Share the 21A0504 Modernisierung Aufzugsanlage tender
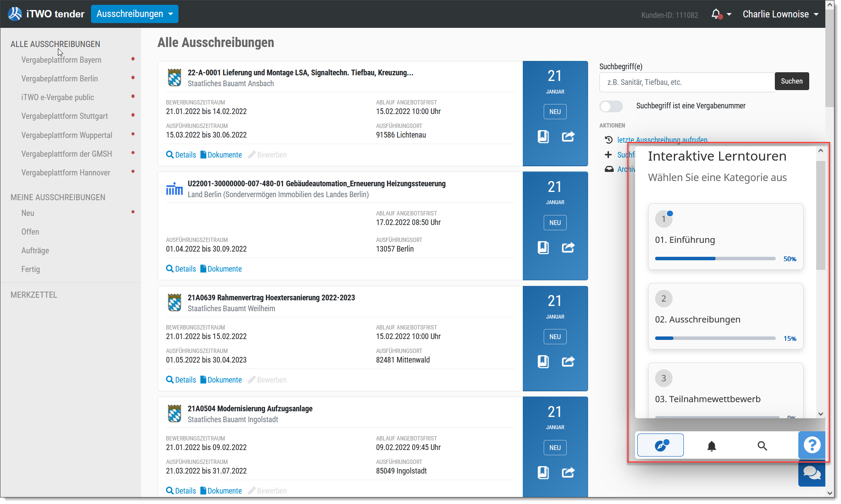 [568, 473]
